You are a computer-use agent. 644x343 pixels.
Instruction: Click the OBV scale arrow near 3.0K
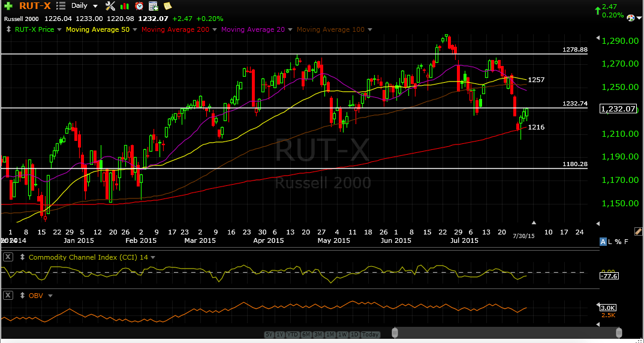click(598, 306)
